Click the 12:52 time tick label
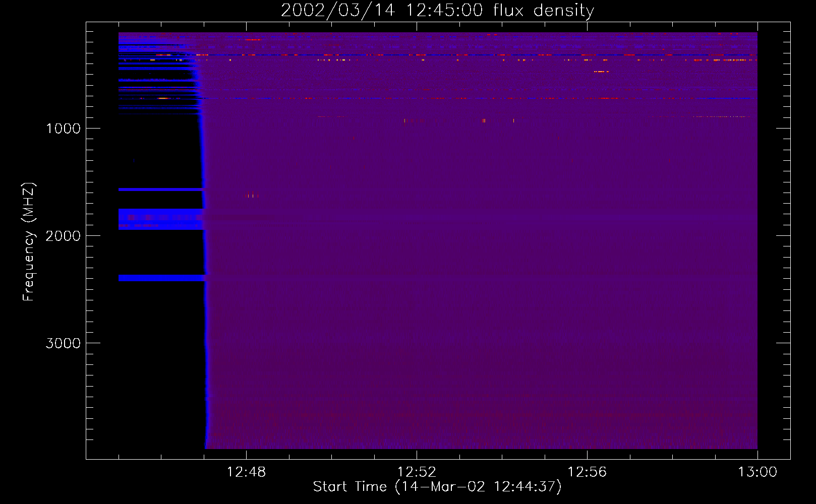The height and width of the screenshot is (504, 816). pyautogui.click(x=417, y=472)
